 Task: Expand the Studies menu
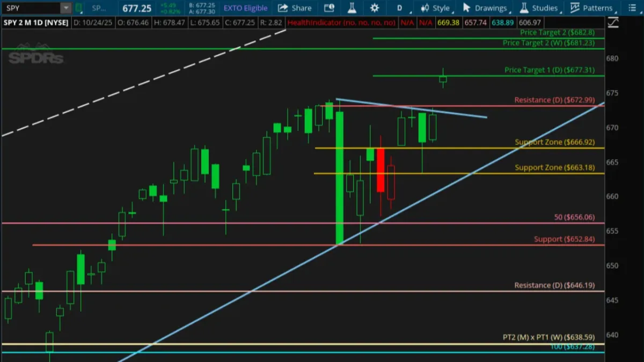pyautogui.click(x=539, y=8)
